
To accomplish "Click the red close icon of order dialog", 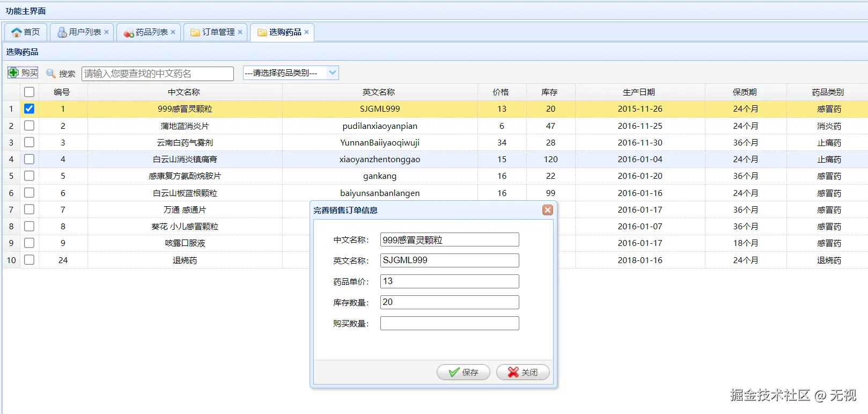I will (x=547, y=210).
